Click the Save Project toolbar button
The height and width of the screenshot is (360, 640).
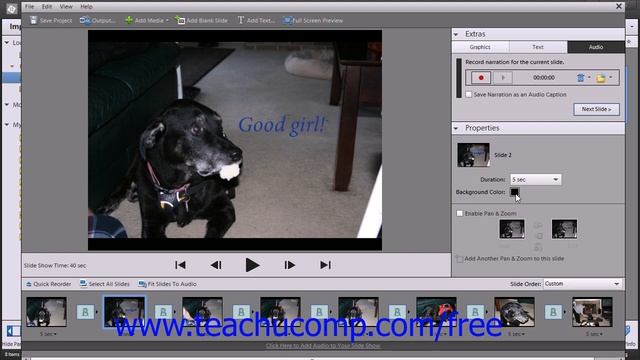(x=51, y=20)
